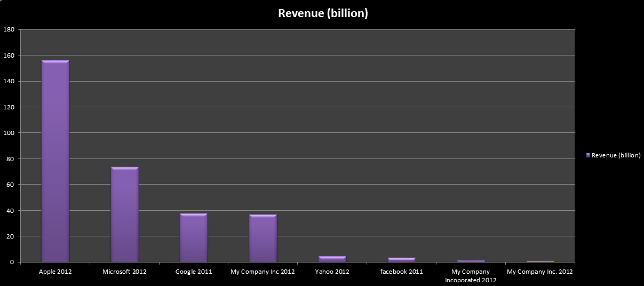Click the 80 value on y-axis
The height and width of the screenshot is (286, 644).
click(10, 159)
